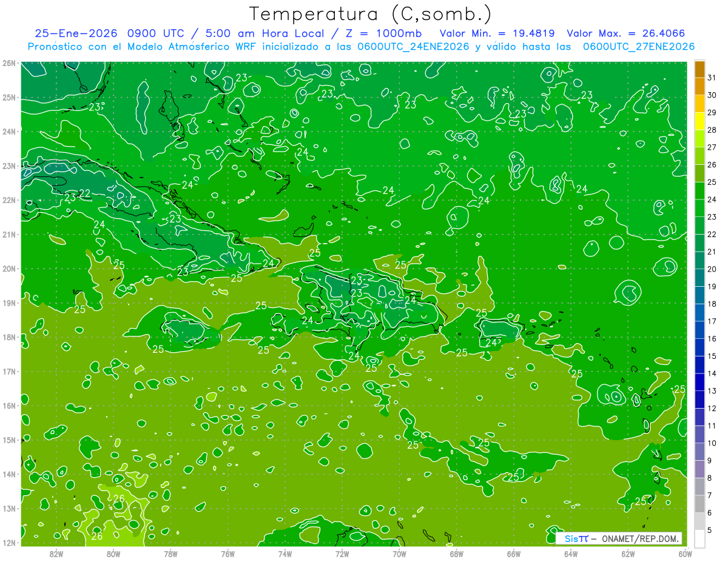This screenshot has height=562, width=728.
Task: Pick the purple swatch between legend values 9 and 10
Action: 699,452
